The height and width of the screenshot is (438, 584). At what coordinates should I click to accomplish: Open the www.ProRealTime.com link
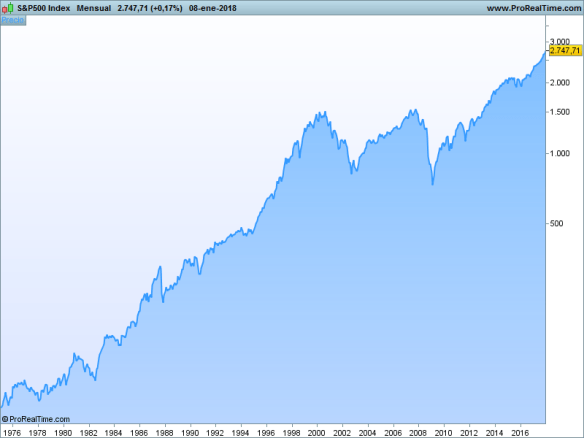pyautogui.click(x=534, y=8)
